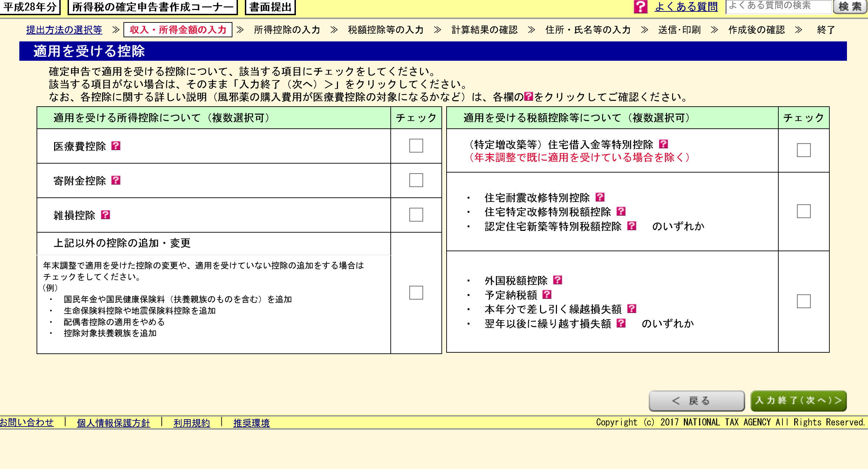The image size is (868, 469).
Task: Open help icon for 認定住宅新築等特別税額控除
Action: 632,226
